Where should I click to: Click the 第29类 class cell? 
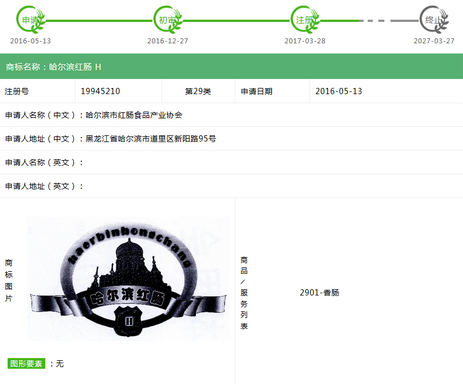198,91
